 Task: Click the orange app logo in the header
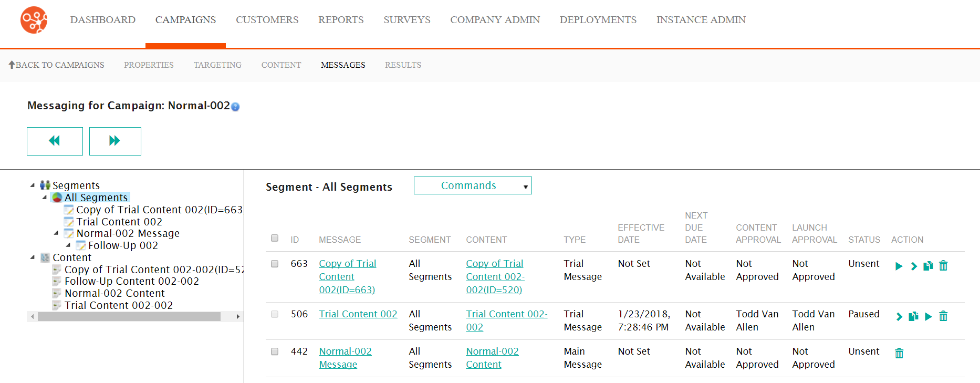click(34, 20)
